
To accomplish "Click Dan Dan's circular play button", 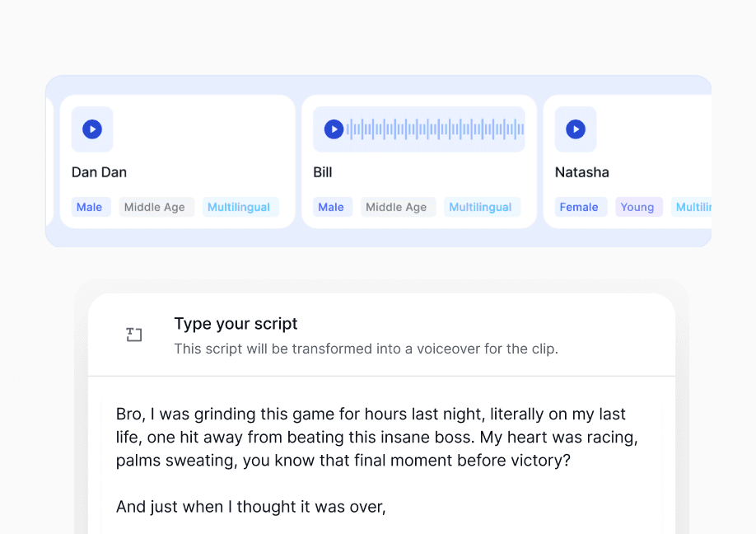I will point(91,129).
